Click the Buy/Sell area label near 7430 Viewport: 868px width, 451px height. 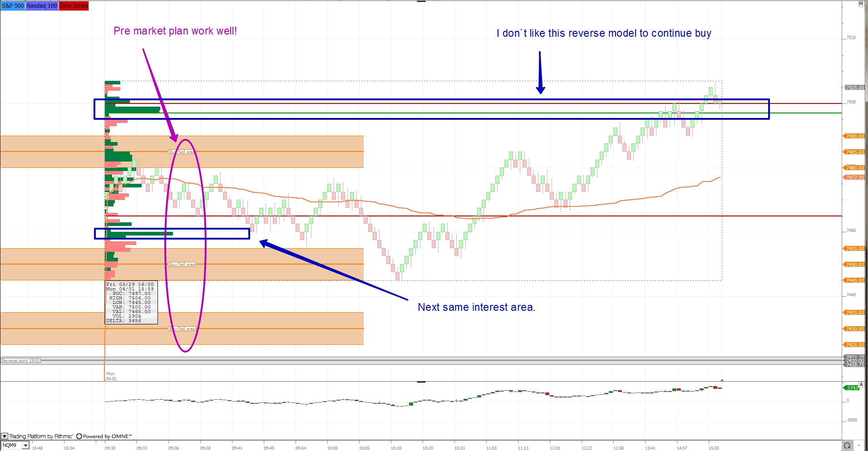coord(182,329)
